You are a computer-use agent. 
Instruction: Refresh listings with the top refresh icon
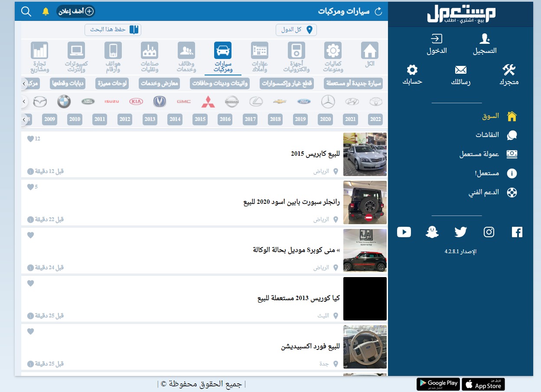pos(378,12)
